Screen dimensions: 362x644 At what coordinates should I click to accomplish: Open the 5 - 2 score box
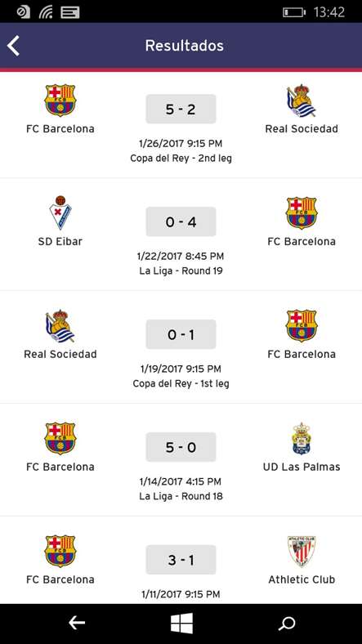[x=181, y=109]
